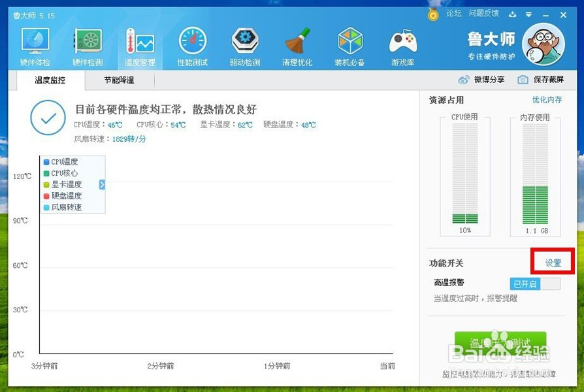This screenshot has height=392, width=584.
Task: Click 显卡温度 62℃ value
Action: pyautogui.click(x=245, y=125)
